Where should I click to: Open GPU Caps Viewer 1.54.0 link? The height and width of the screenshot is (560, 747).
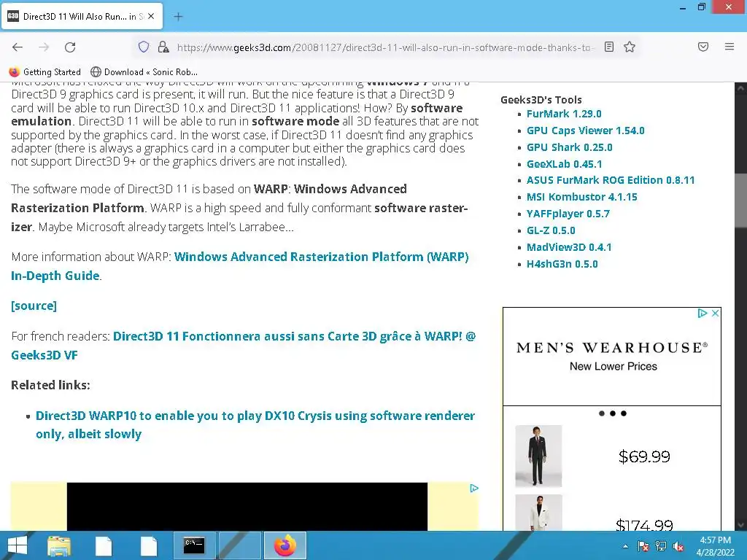click(585, 131)
